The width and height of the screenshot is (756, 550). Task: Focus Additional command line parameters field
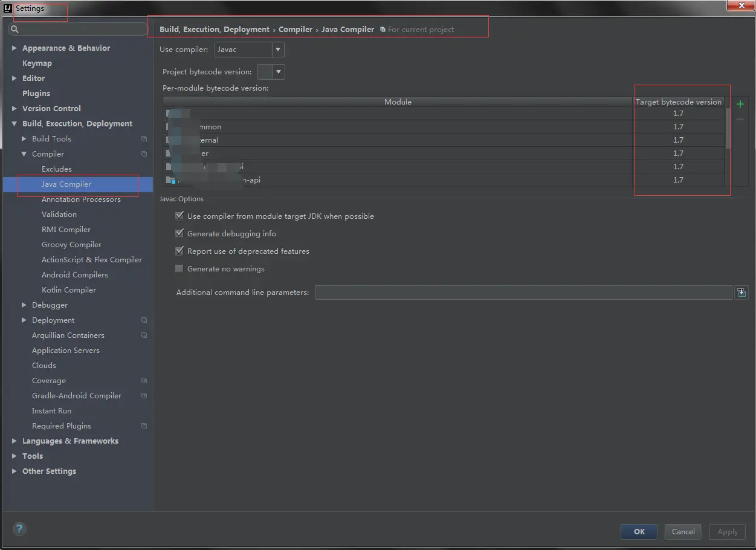[523, 293]
